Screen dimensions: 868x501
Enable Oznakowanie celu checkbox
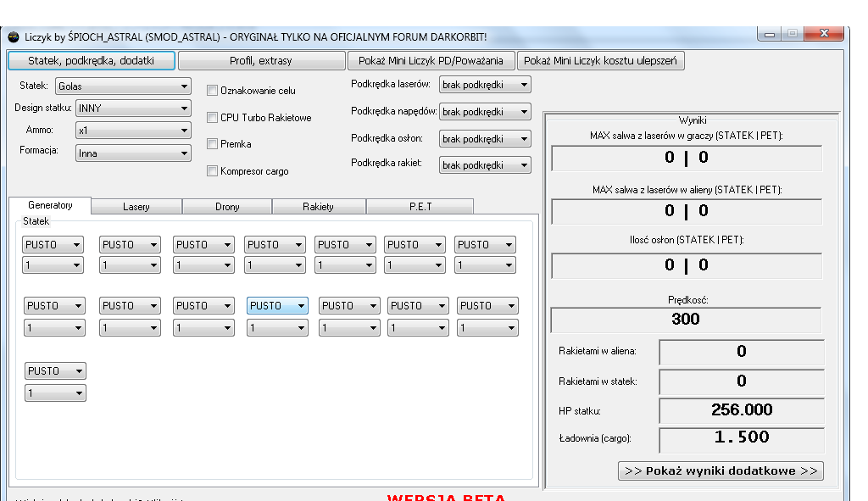point(212,90)
